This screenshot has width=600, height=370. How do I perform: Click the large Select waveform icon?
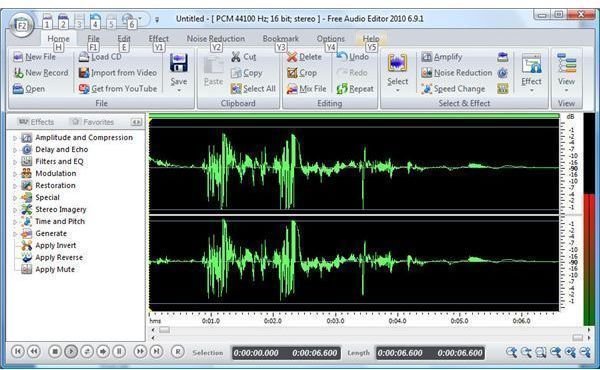pyautogui.click(x=397, y=63)
